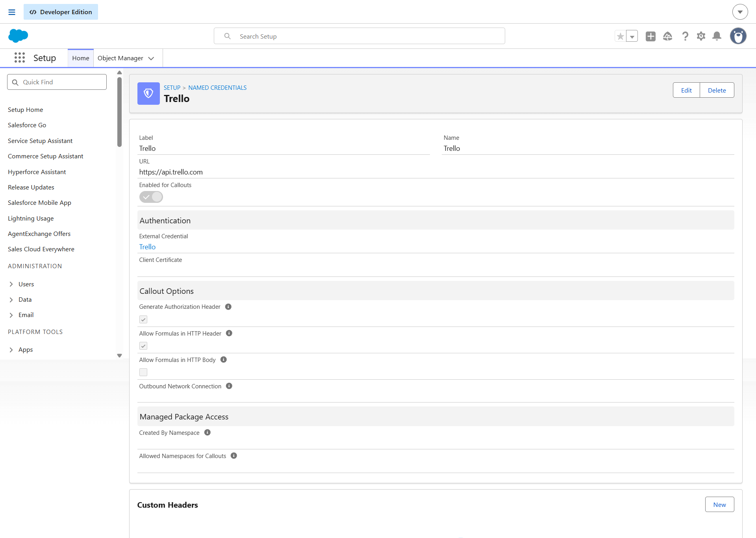Open the Object Manager dropdown chevron
The height and width of the screenshot is (538, 756).
[x=151, y=58]
